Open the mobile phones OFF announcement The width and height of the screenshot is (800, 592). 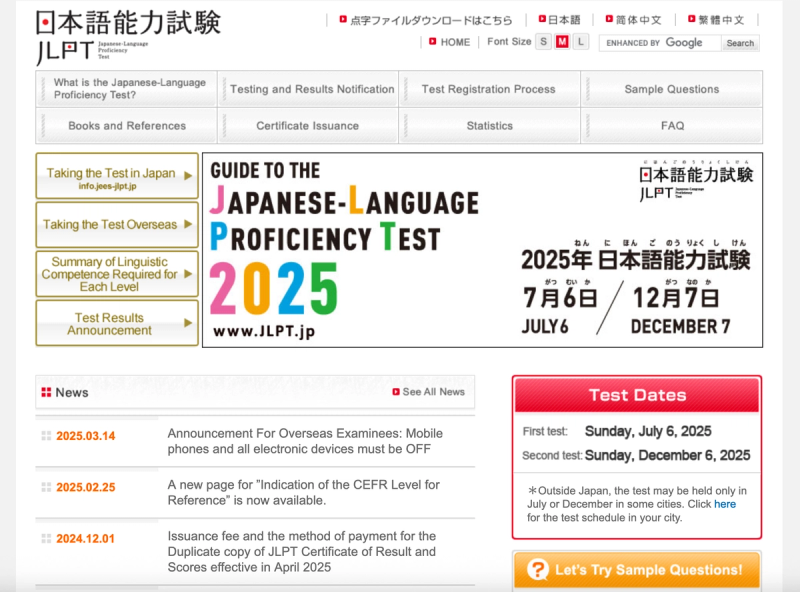pyautogui.click(x=305, y=441)
